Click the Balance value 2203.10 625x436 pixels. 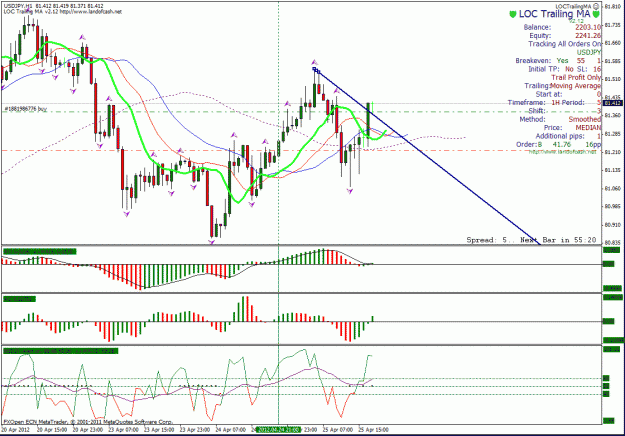click(x=588, y=27)
